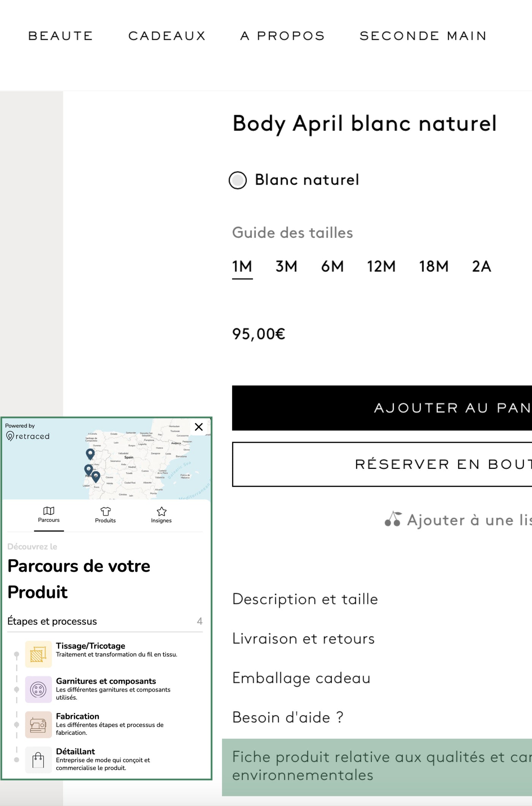Select size 3M

tap(286, 266)
